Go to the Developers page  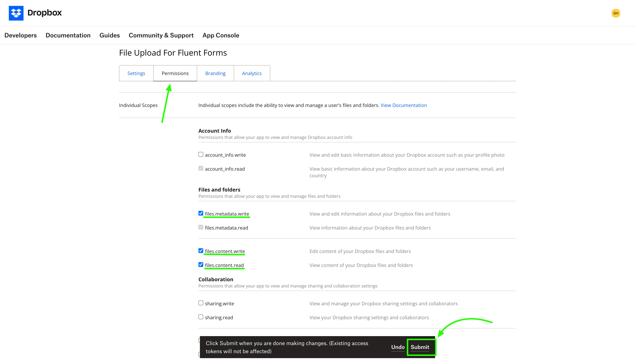21,35
